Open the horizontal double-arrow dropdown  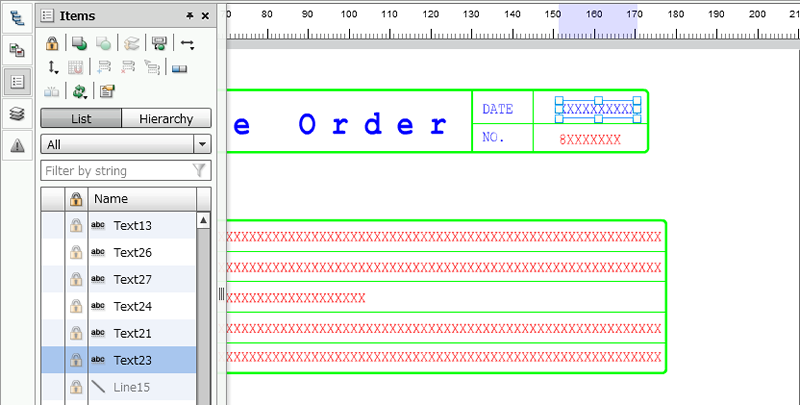point(187,44)
